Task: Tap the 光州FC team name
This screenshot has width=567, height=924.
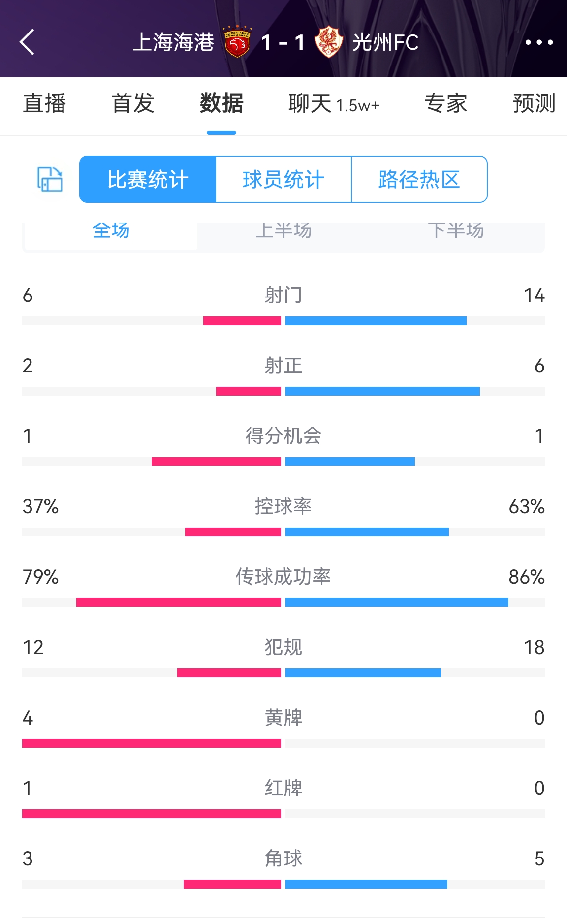Action: 385,42
